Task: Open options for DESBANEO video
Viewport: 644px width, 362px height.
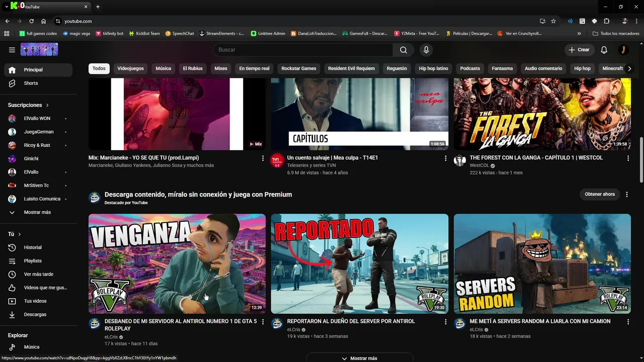Action: tap(263, 322)
